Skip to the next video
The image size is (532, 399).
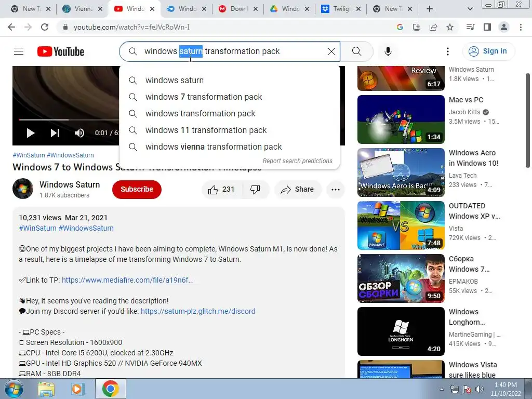(x=55, y=133)
